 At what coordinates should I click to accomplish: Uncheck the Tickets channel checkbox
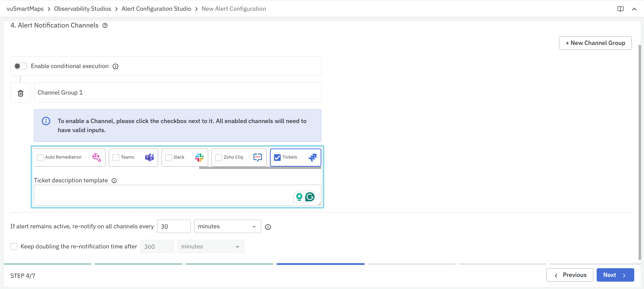pos(277,158)
